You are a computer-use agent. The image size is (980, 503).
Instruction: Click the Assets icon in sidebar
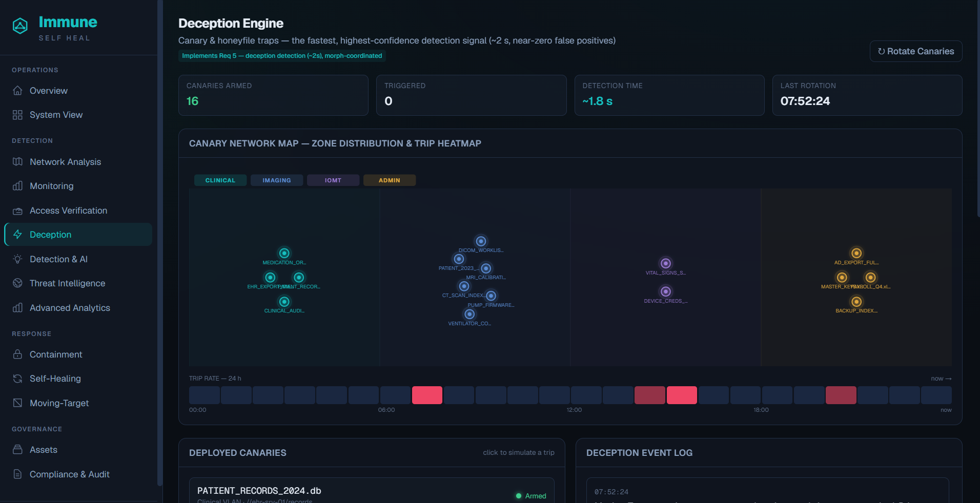pos(17,450)
